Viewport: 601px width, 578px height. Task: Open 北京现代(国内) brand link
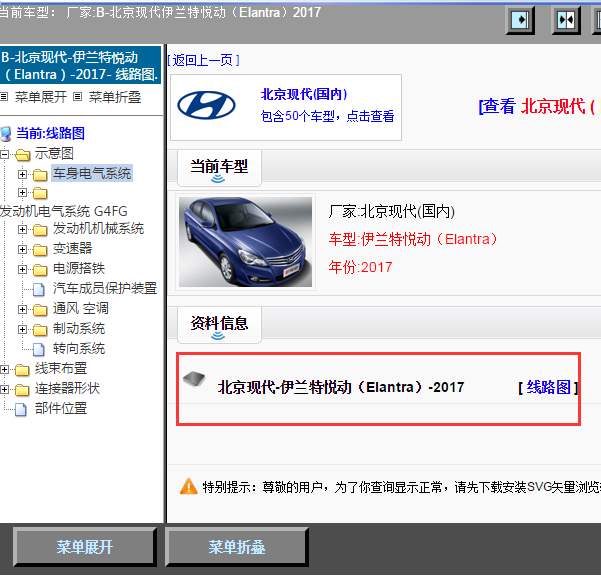click(304, 94)
